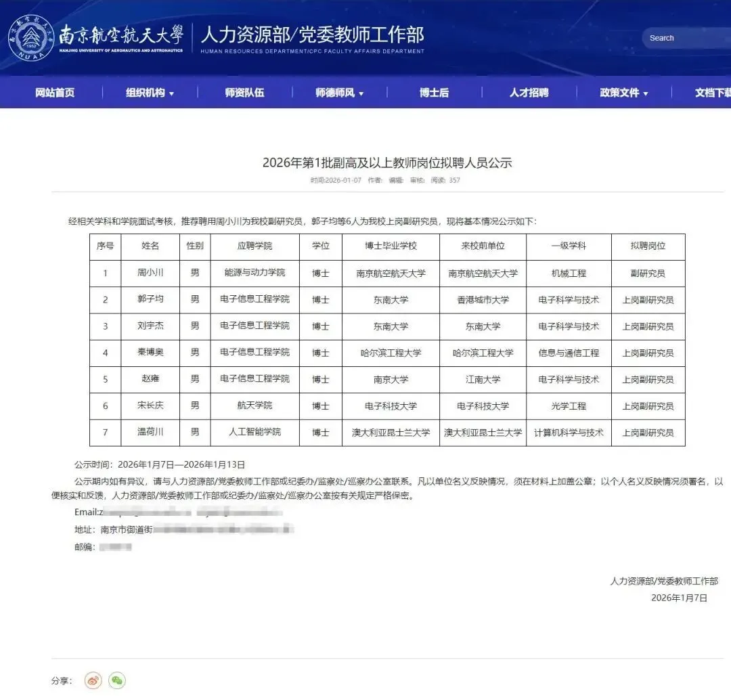Image resolution: width=731 pixels, height=700 pixels.
Task: Select the 计算机科学与技术 cell
Action: pos(569,433)
